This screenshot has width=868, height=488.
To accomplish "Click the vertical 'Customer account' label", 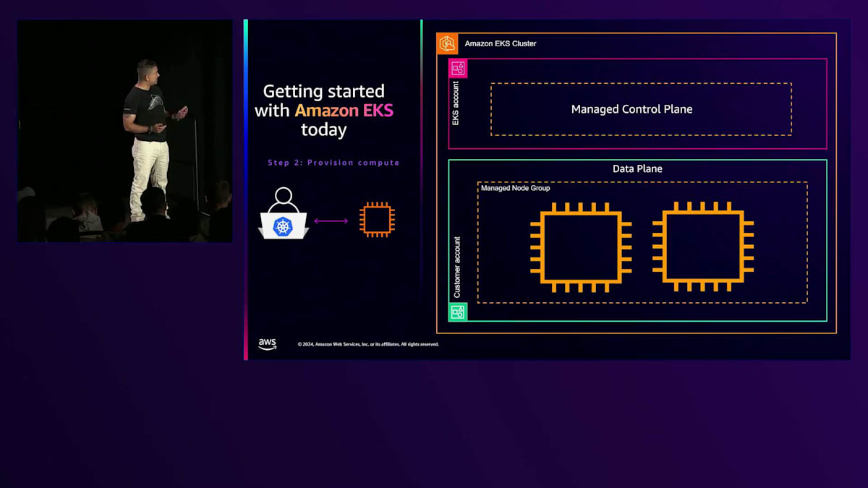I will point(456,267).
